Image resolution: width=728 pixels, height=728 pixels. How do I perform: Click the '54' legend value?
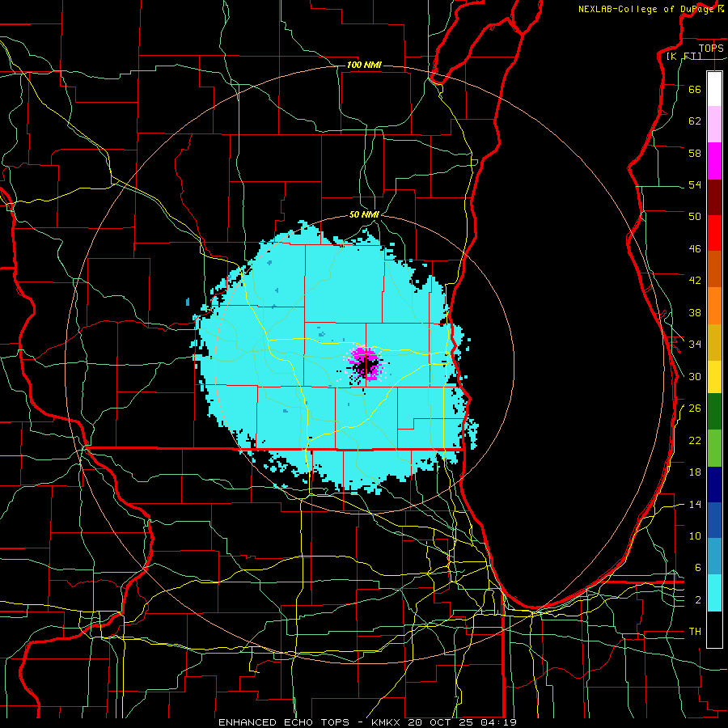tap(695, 184)
